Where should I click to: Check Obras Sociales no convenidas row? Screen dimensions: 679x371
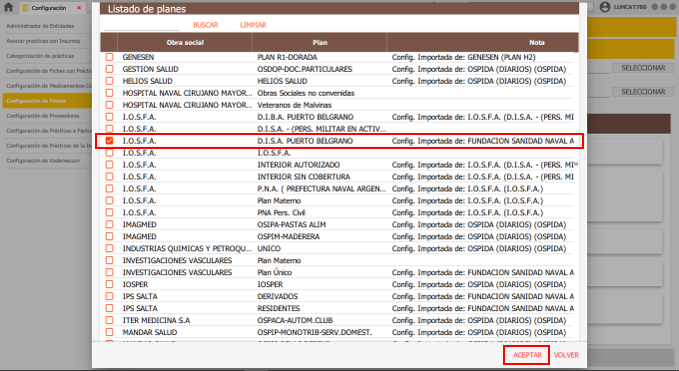[x=109, y=93]
